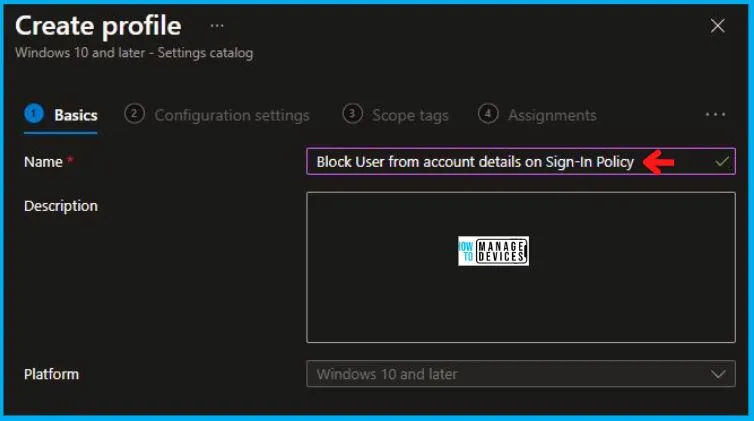Click the 'Windows 10 and later - Settings catalog' subtitle
754x421 pixels.
tap(134, 53)
